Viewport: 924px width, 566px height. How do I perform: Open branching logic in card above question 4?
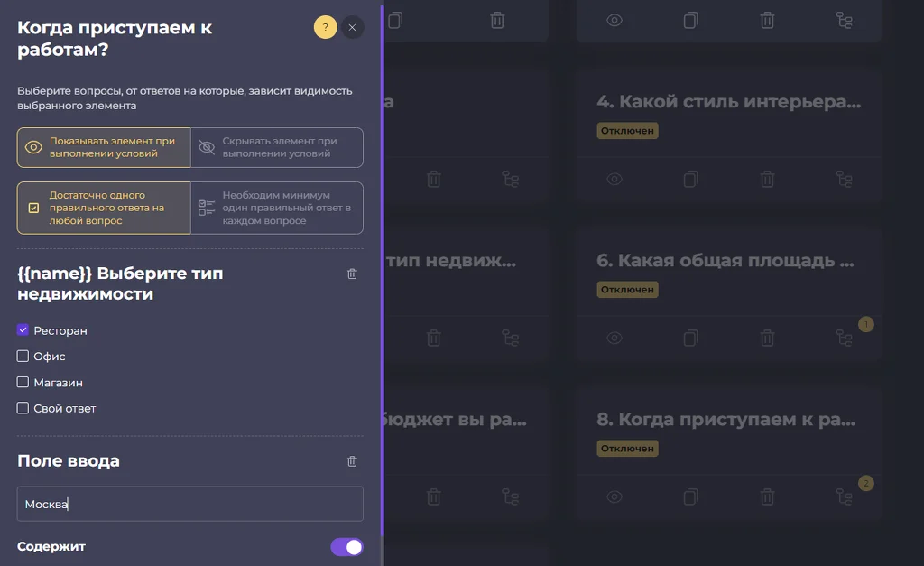(845, 21)
